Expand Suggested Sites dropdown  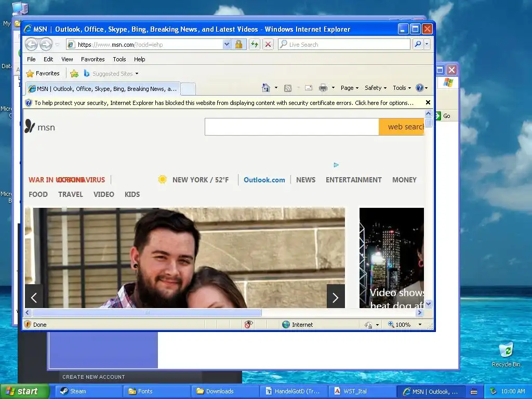tap(137, 74)
